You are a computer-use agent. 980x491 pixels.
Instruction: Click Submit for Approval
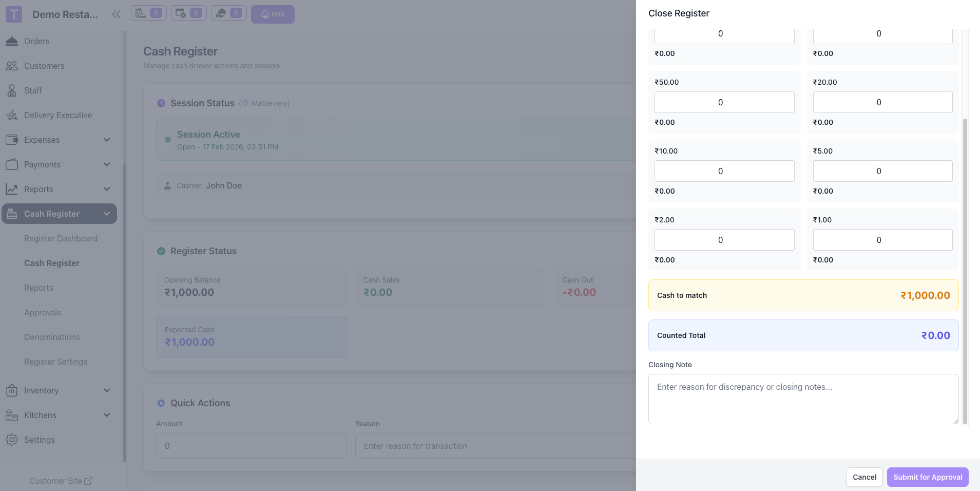click(928, 477)
